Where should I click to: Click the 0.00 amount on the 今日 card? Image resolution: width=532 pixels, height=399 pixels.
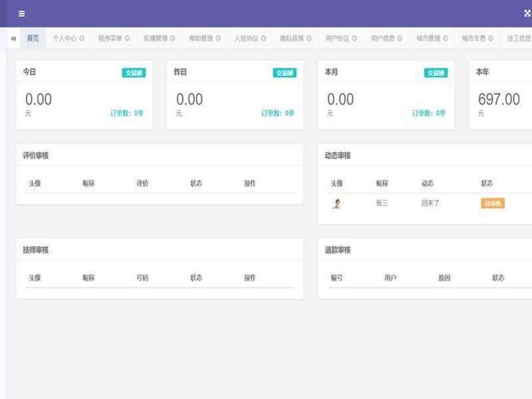click(39, 99)
